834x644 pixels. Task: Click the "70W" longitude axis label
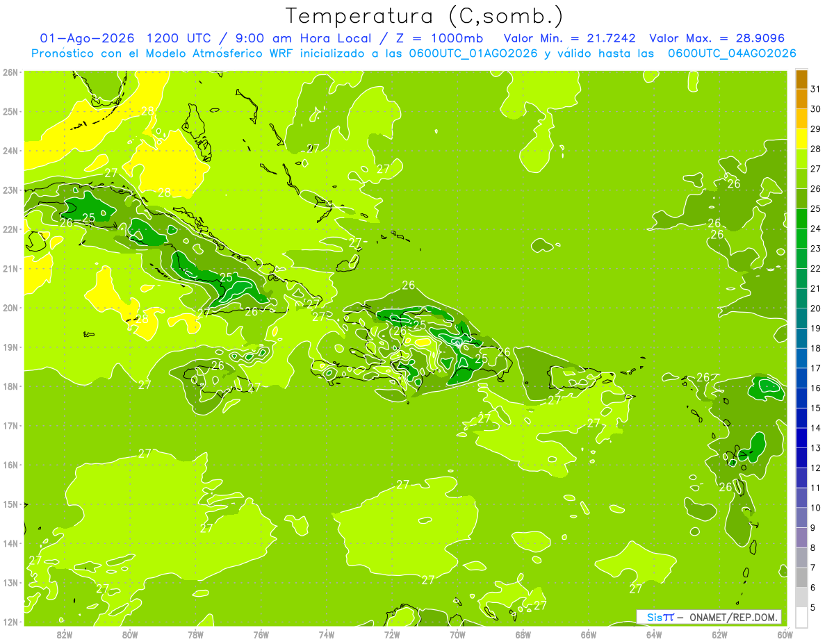pos(457,635)
